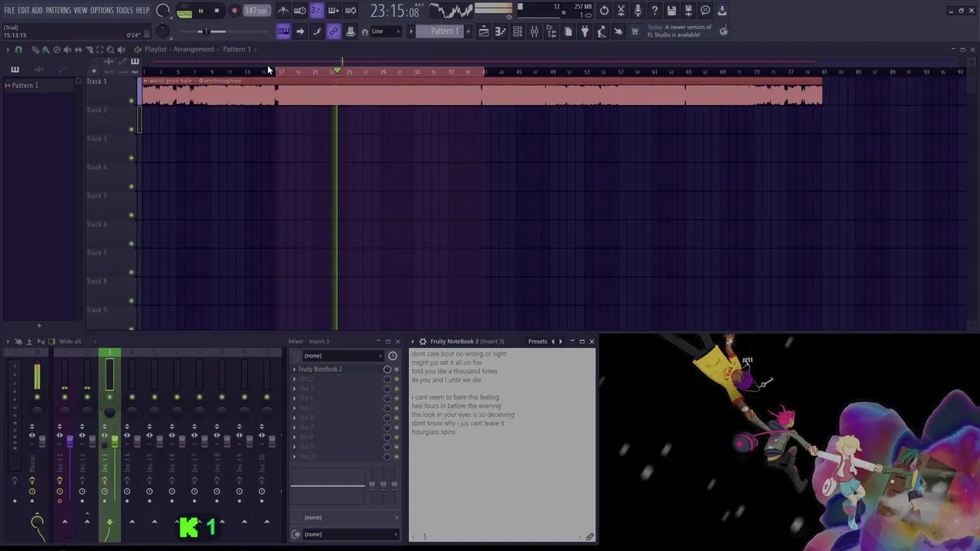Image resolution: width=980 pixels, height=551 pixels.
Task: Open playlist options menu arrow
Action: click(8, 50)
